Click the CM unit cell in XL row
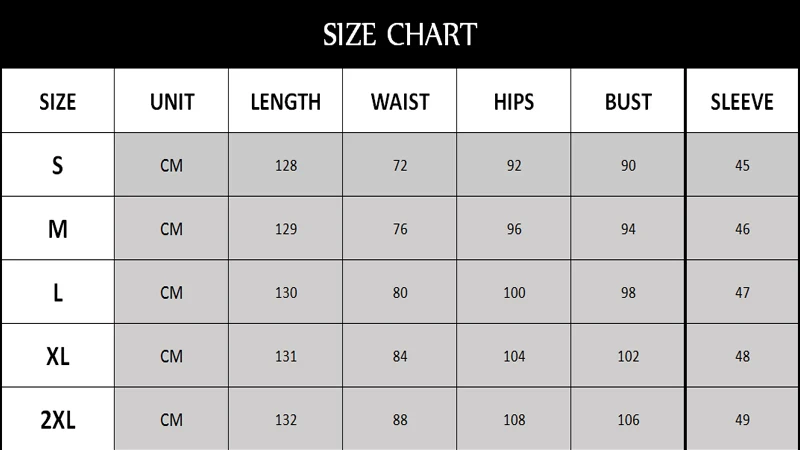 [171, 356]
